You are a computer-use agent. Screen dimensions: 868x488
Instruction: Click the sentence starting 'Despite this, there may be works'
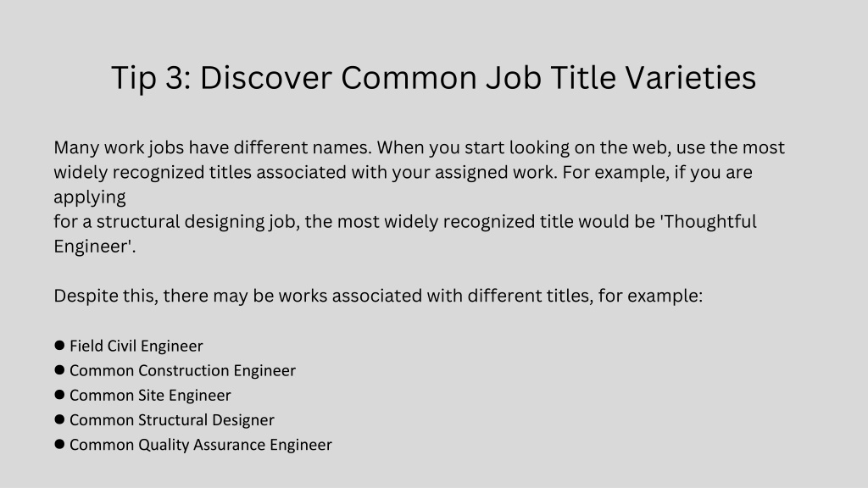[378, 296]
